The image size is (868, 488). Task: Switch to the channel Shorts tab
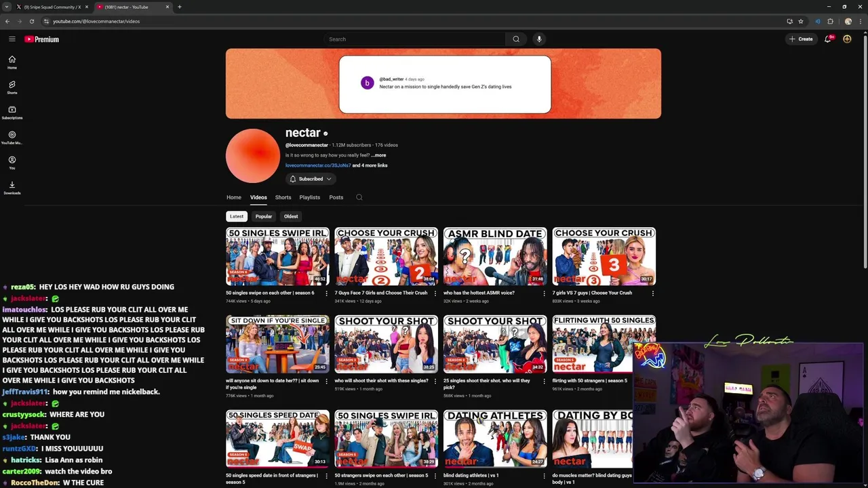pos(283,197)
